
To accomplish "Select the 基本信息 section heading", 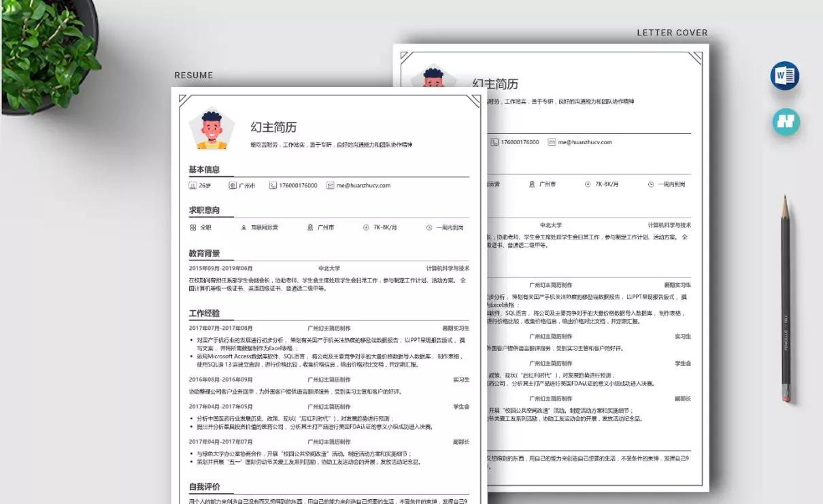I will click(x=204, y=169).
